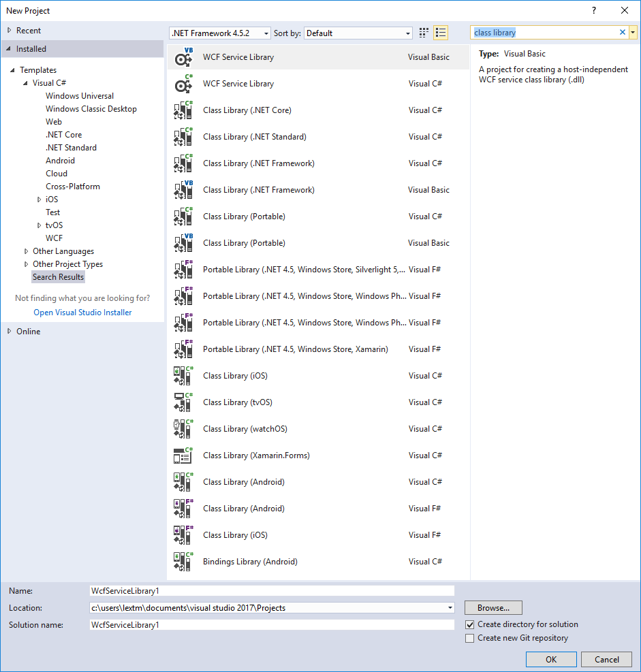Change the Sort by Default dropdown
Screen dimensions: 641x672
(408, 32)
